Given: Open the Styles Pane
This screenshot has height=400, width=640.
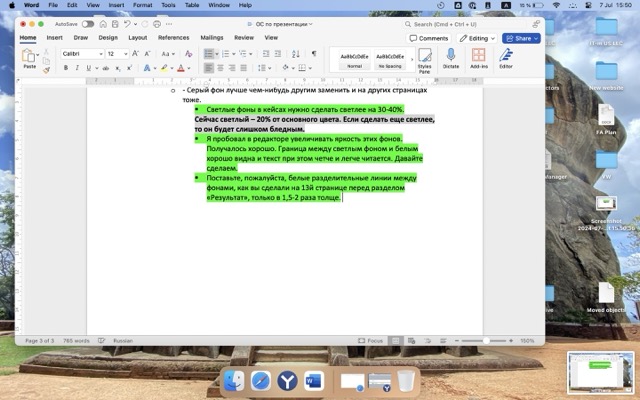Looking at the screenshot, I should click(424, 58).
